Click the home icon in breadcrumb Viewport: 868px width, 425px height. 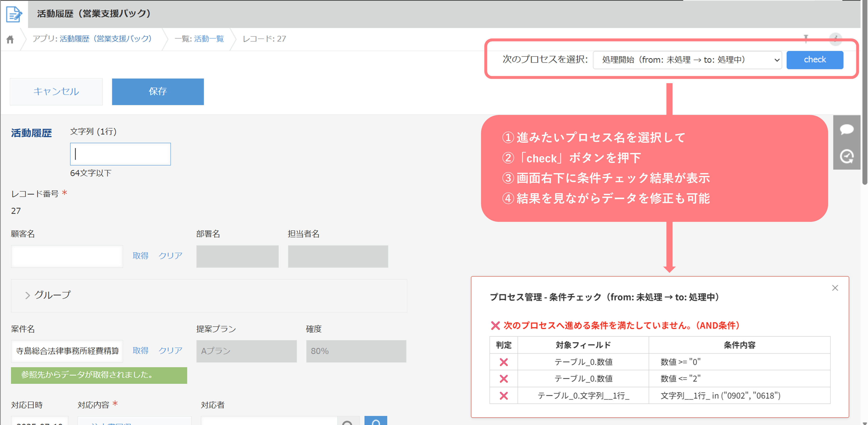point(10,40)
